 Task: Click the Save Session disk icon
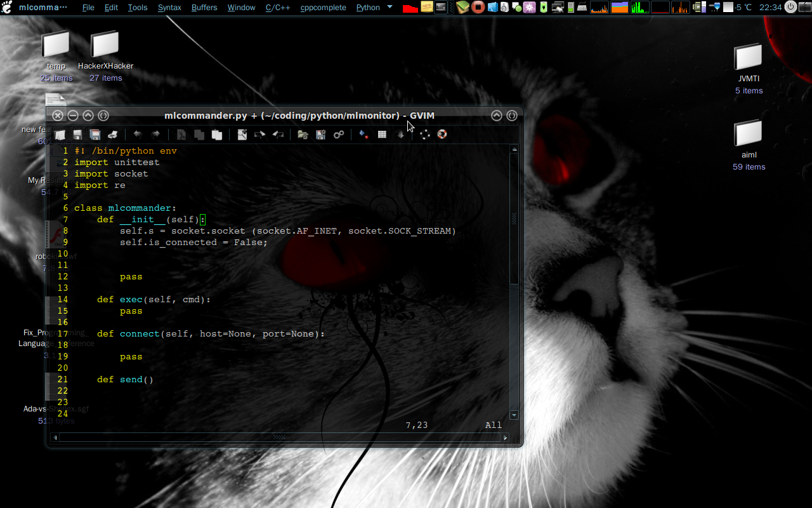click(x=320, y=135)
